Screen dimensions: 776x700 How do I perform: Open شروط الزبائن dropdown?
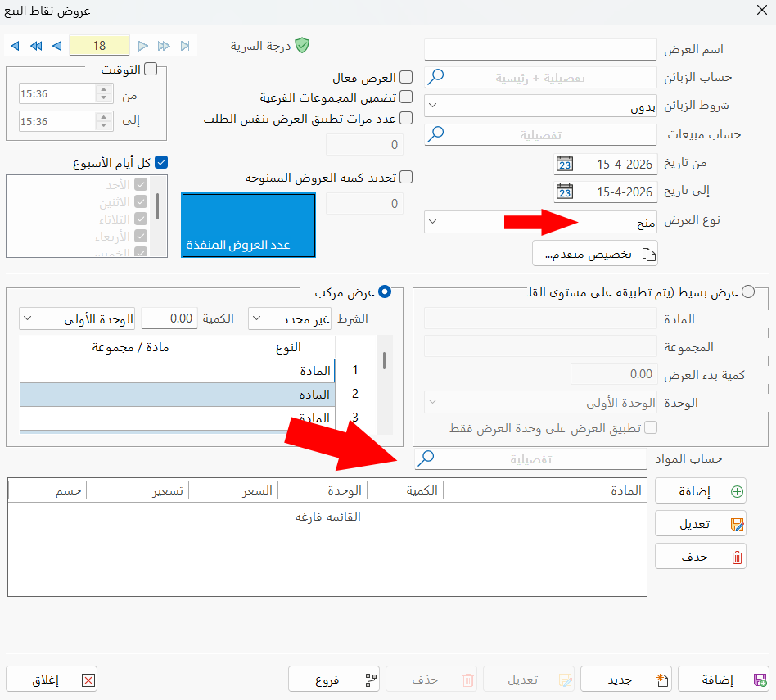pyautogui.click(x=540, y=106)
